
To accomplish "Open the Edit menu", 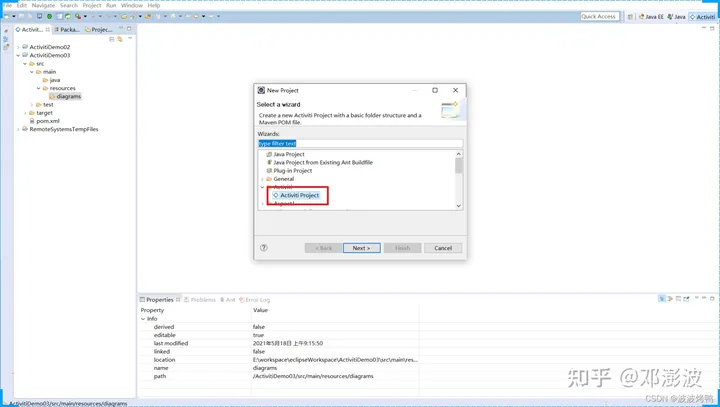I will click(22, 6).
